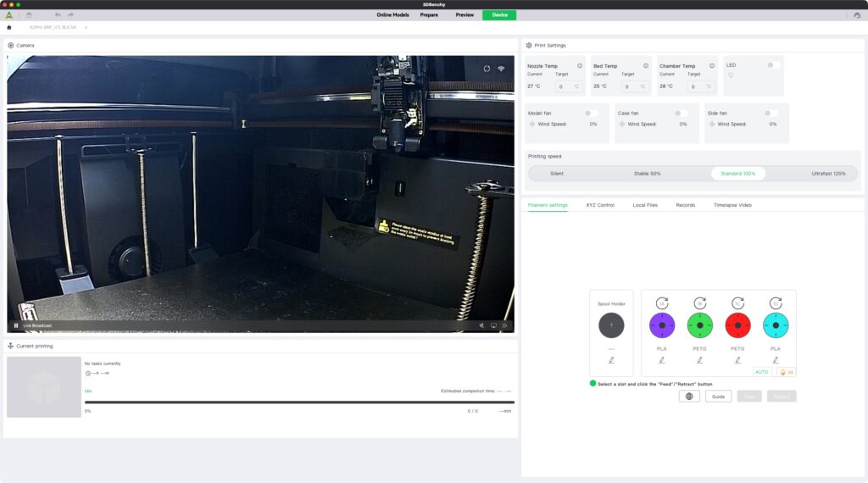Switch to the XYZ Control tab
Screen dimensions: 868x483
click(x=599, y=205)
